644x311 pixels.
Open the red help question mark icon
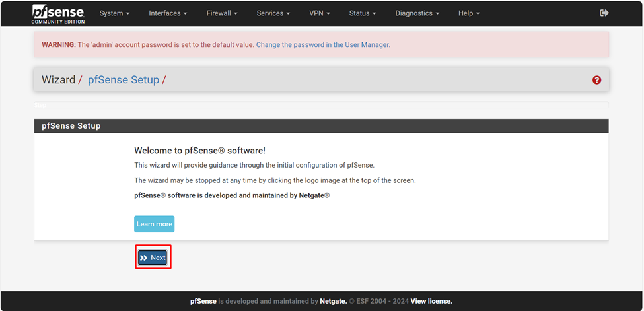pyautogui.click(x=596, y=80)
